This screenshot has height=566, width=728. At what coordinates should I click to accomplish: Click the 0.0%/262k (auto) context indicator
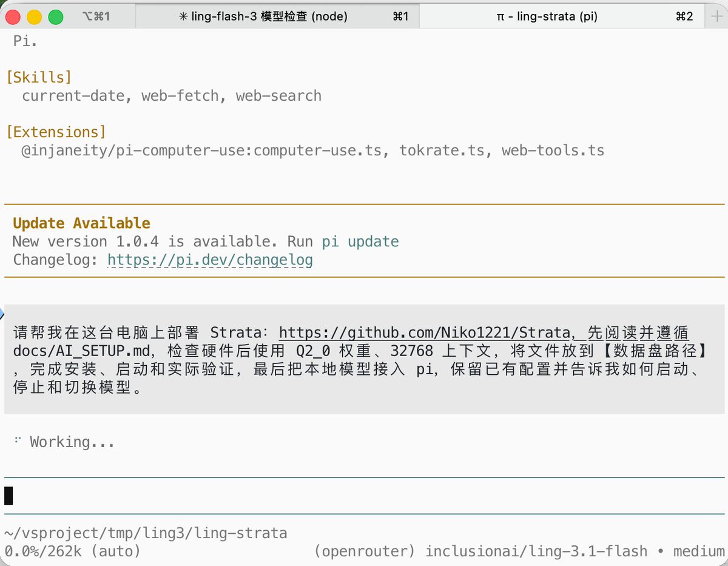pos(73,551)
